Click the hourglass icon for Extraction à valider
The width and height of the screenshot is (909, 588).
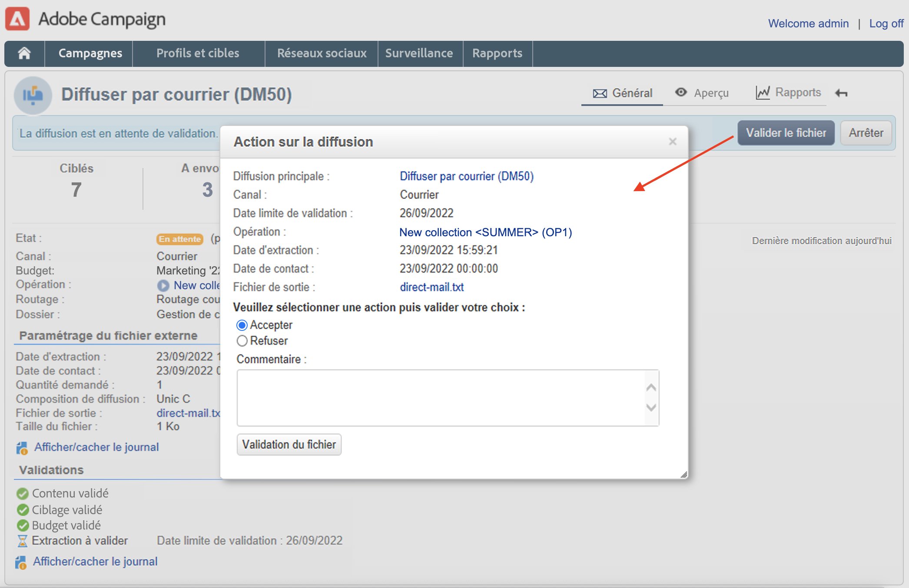pos(22,541)
